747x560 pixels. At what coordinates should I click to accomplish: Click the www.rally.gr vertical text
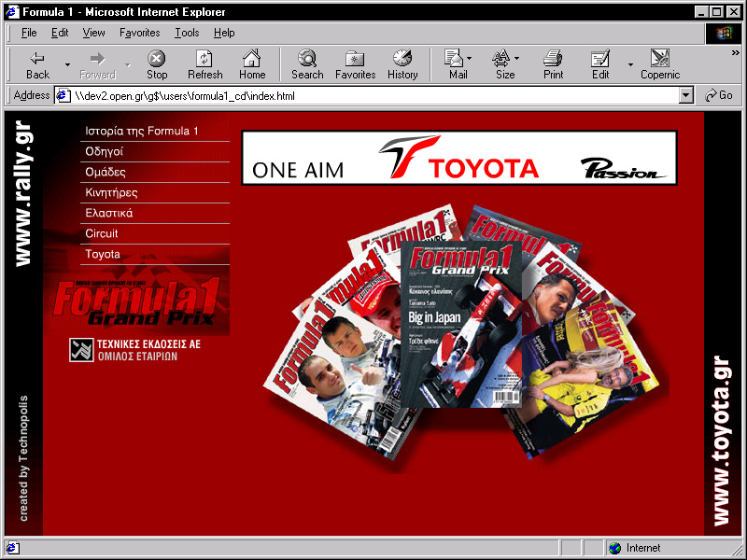[24, 193]
